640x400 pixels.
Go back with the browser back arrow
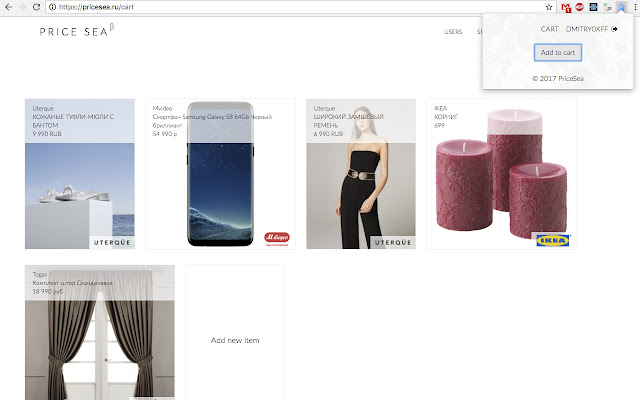(x=8, y=7)
